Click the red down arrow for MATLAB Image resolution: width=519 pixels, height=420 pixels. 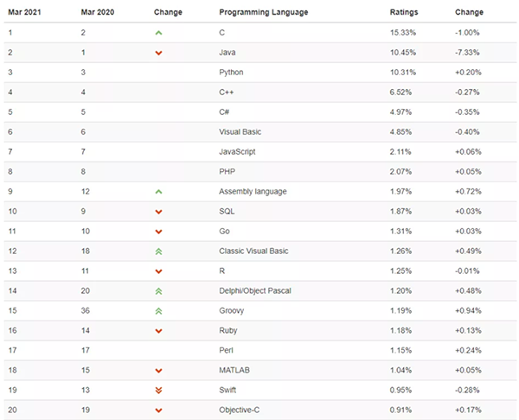point(158,371)
